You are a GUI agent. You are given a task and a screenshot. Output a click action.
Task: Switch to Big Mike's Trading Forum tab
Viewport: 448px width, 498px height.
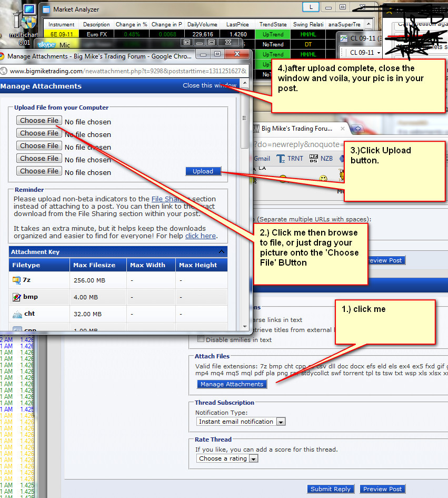(297, 129)
